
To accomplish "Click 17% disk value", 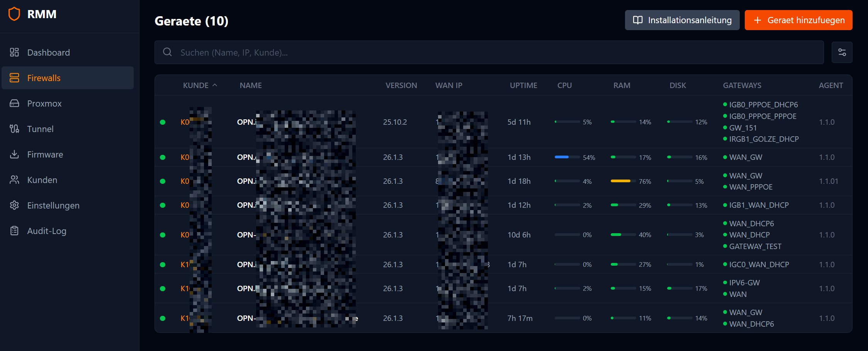I will tap(701, 288).
